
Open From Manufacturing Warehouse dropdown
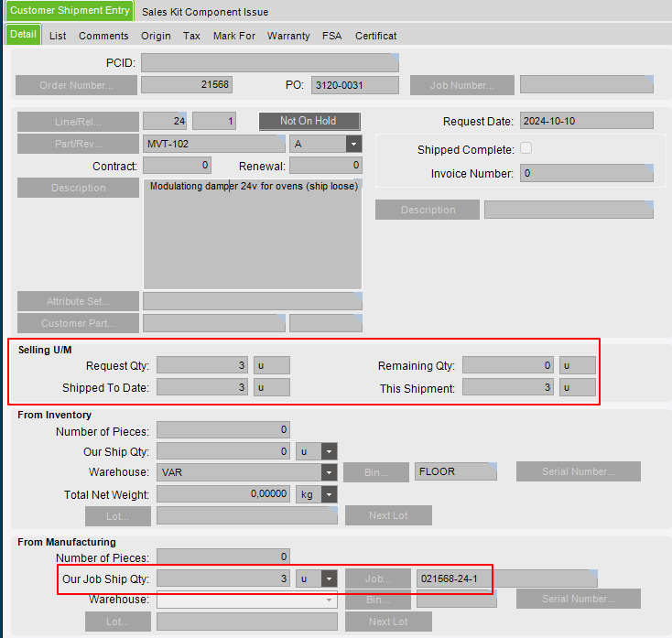click(x=329, y=600)
